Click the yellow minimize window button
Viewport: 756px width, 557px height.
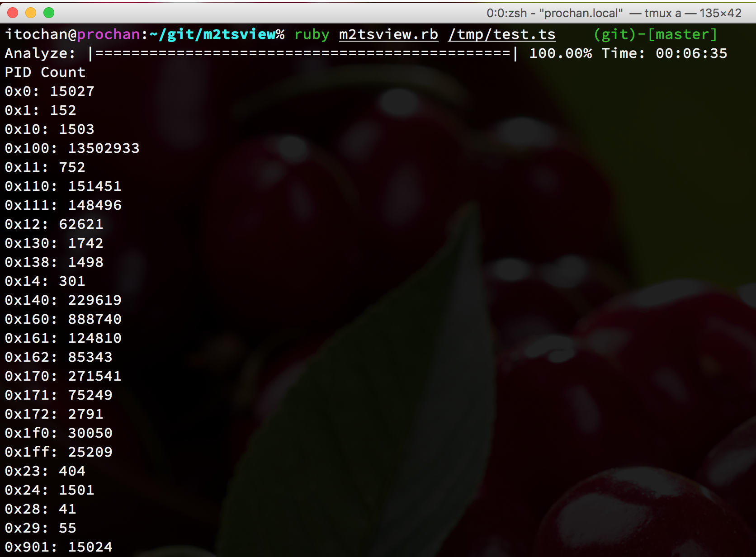pyautogui.click(x=31, y=13)
